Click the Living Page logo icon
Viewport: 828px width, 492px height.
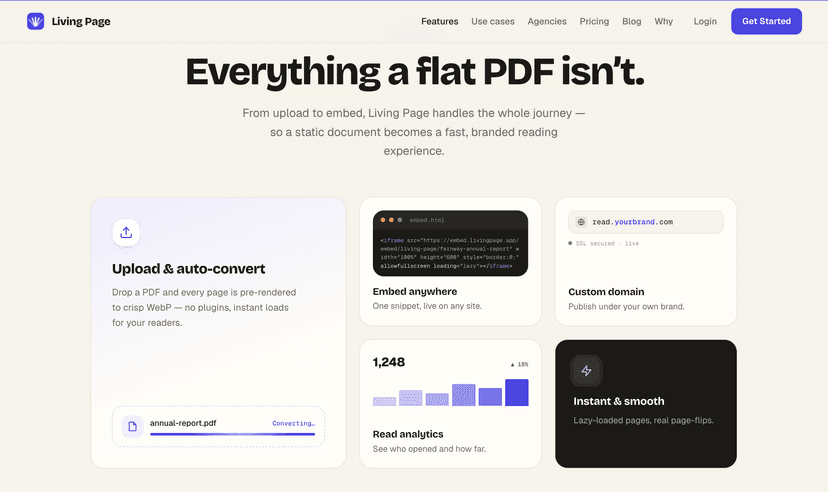coord(35,21)
